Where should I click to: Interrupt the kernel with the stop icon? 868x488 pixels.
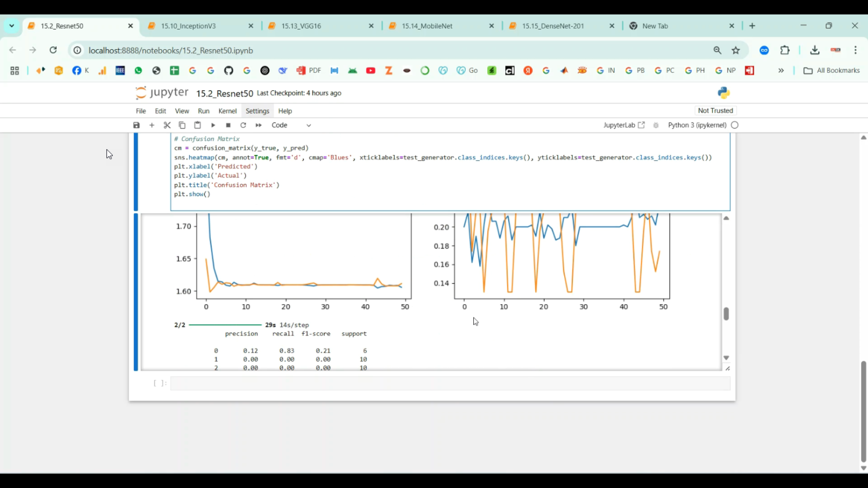[x=229, y=125]
